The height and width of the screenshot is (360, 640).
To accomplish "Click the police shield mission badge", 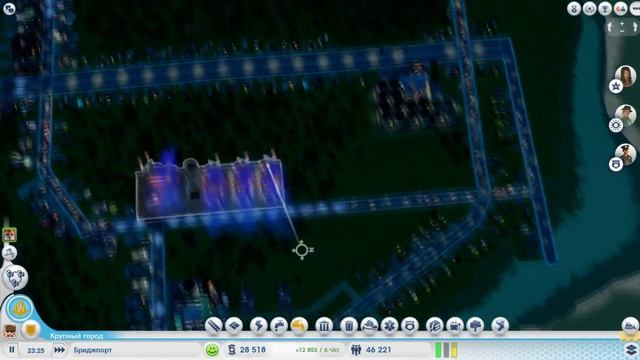I will [616, 164].
